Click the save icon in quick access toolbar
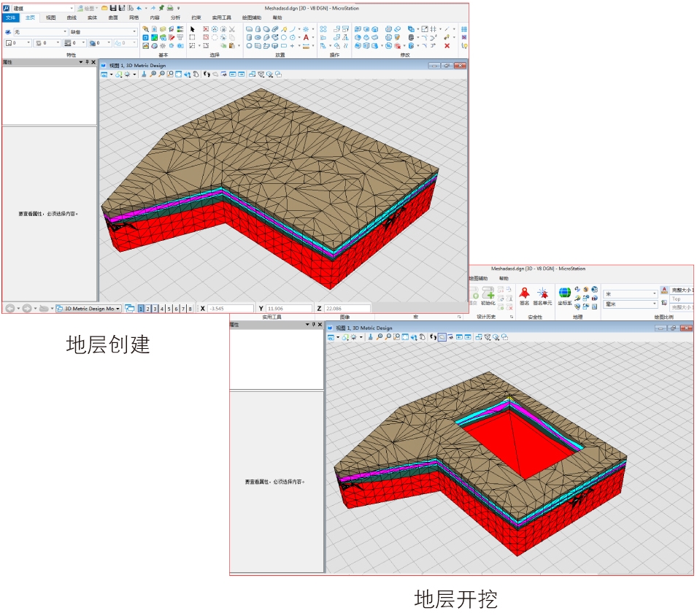 [113, 7]
